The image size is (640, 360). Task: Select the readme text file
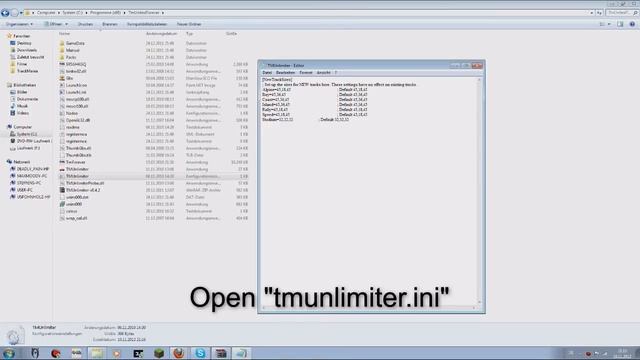click(73, 127)
